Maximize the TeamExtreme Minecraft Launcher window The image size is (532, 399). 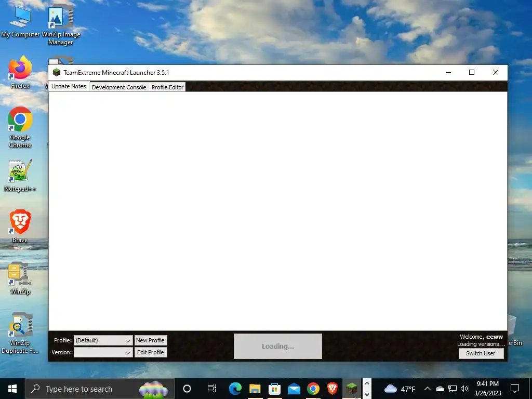(472, 72)
